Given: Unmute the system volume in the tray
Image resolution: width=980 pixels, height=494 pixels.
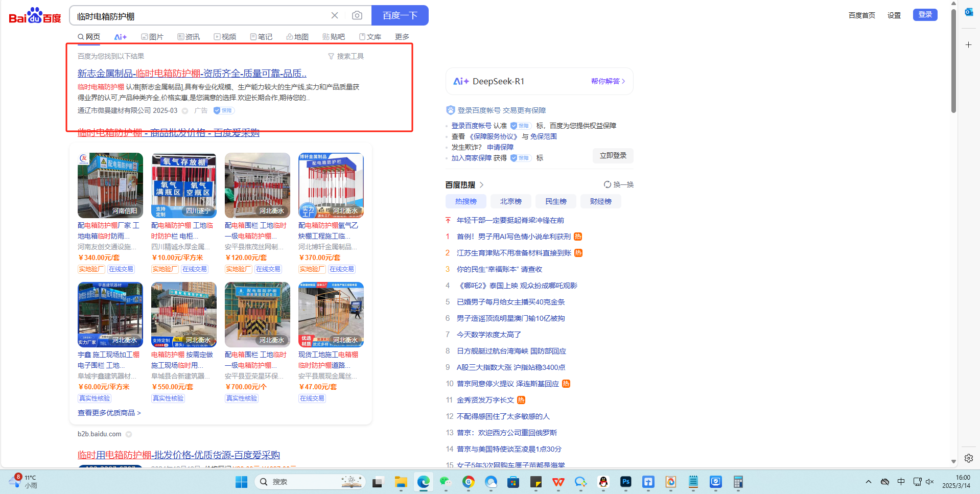Looking at the screenshot, I should click(929, 482).
